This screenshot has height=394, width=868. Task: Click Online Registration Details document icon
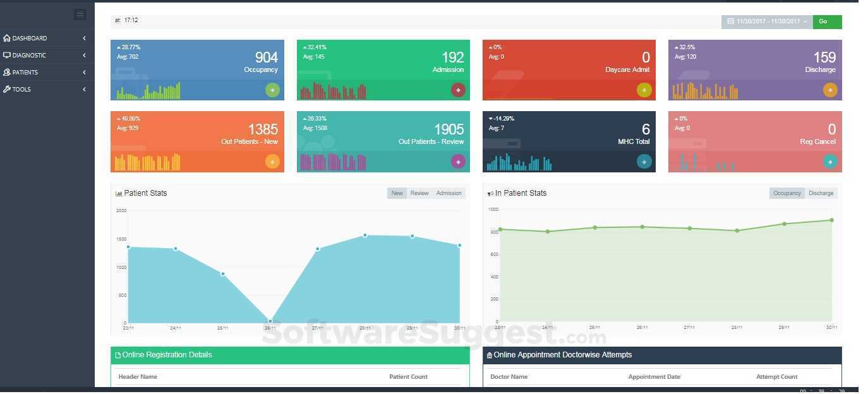click(x=118, y=355)
